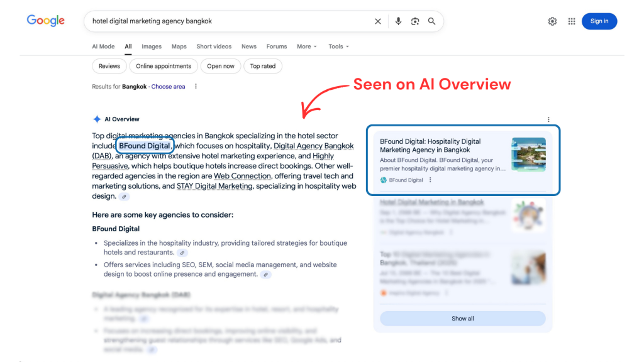
Task: Switch to the AI Mode tab
Action: pos(103,47)
